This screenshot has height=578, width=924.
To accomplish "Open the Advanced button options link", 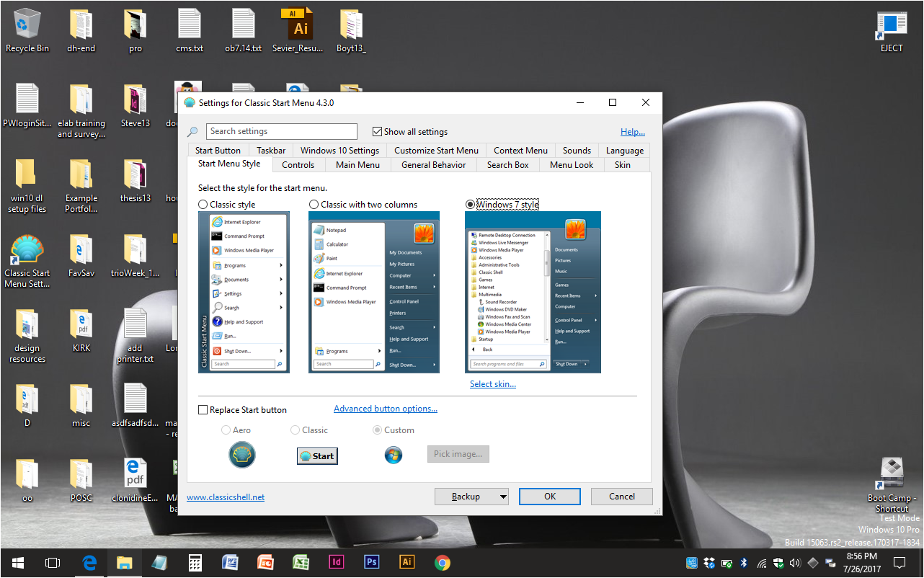I will coord(385,409).
